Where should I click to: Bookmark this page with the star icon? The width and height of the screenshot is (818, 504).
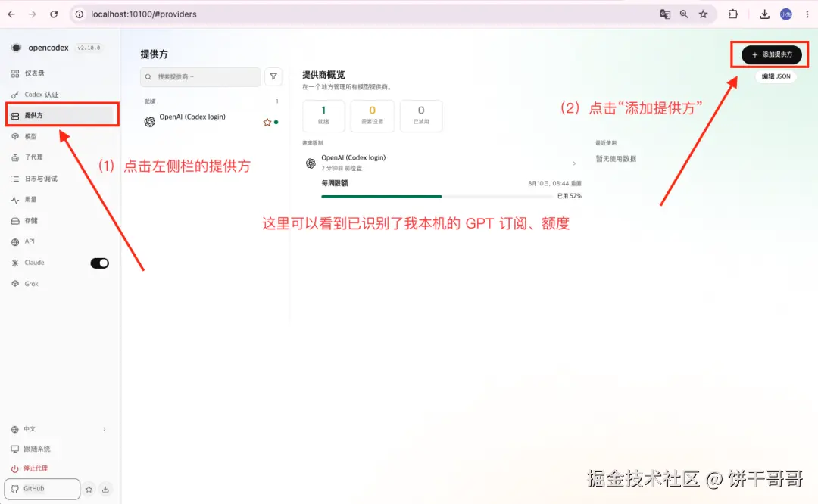click(703, 14)
